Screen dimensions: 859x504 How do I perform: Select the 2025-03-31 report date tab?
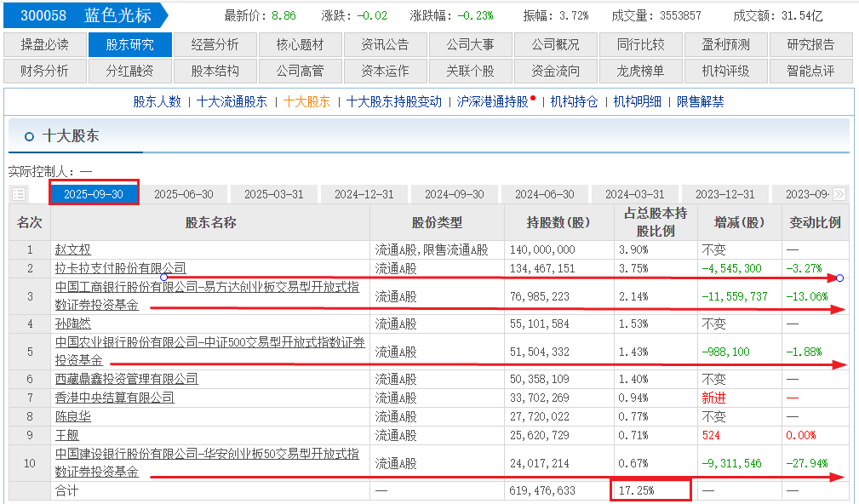[274, 194]
